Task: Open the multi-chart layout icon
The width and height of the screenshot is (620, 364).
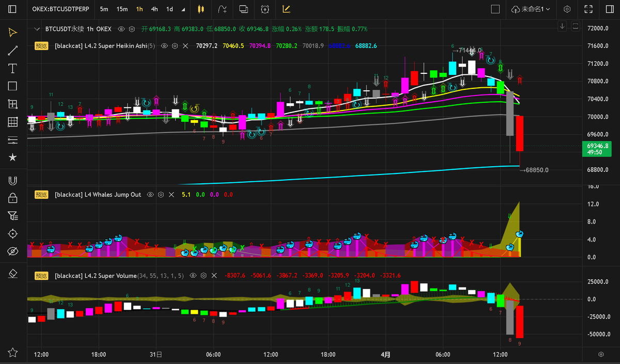Action: (x=243, y=9)
